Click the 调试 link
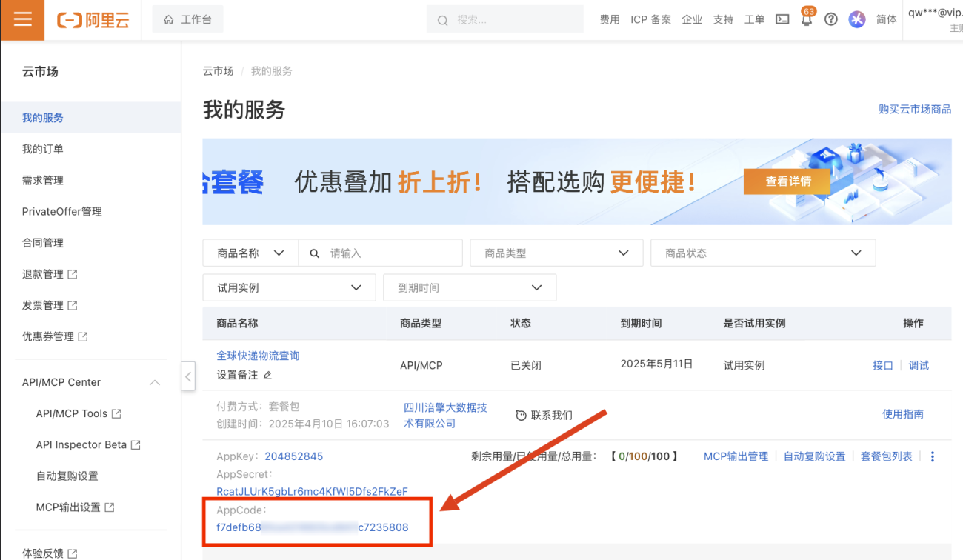 point(919,365)
